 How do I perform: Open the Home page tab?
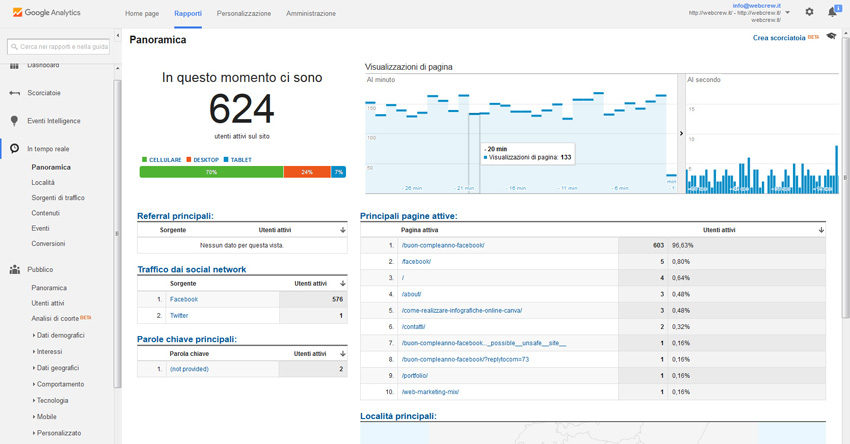pyautogui.click(x=142, y=14)
